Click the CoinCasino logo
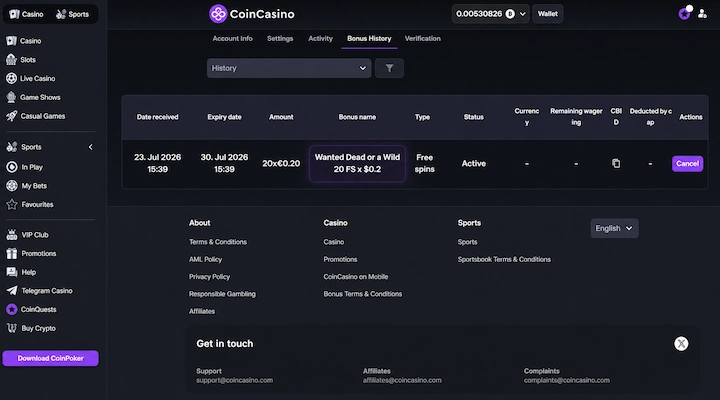 pyautogui.click(x=252, y=14)
